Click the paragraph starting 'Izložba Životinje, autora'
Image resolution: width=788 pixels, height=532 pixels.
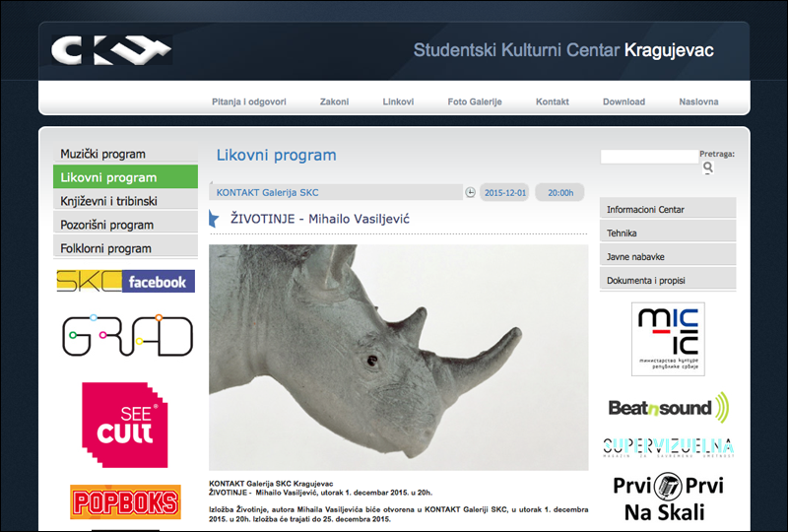pos(399,514)
